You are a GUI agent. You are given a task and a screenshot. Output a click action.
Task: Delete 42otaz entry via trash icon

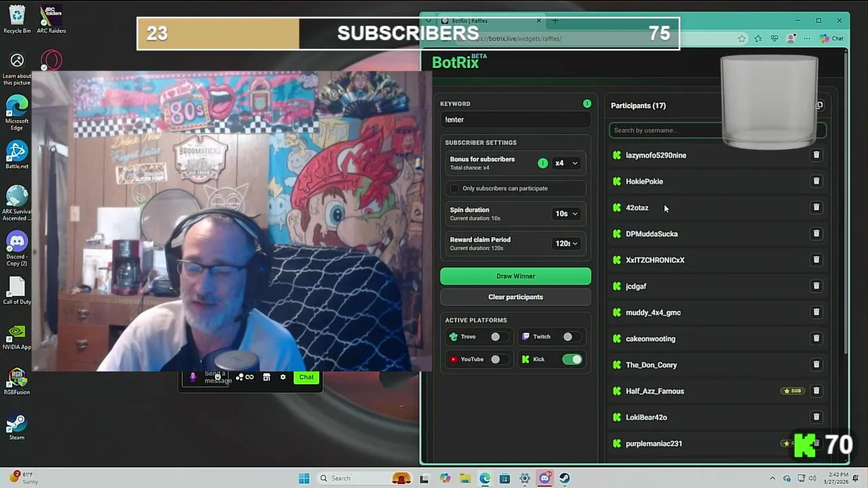click(816, 207)
